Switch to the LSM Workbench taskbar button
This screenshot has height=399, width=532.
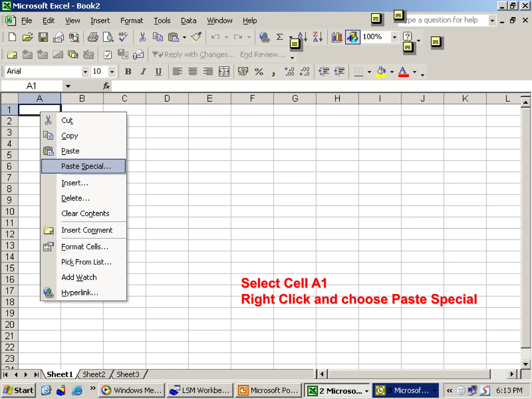[200, 390]
